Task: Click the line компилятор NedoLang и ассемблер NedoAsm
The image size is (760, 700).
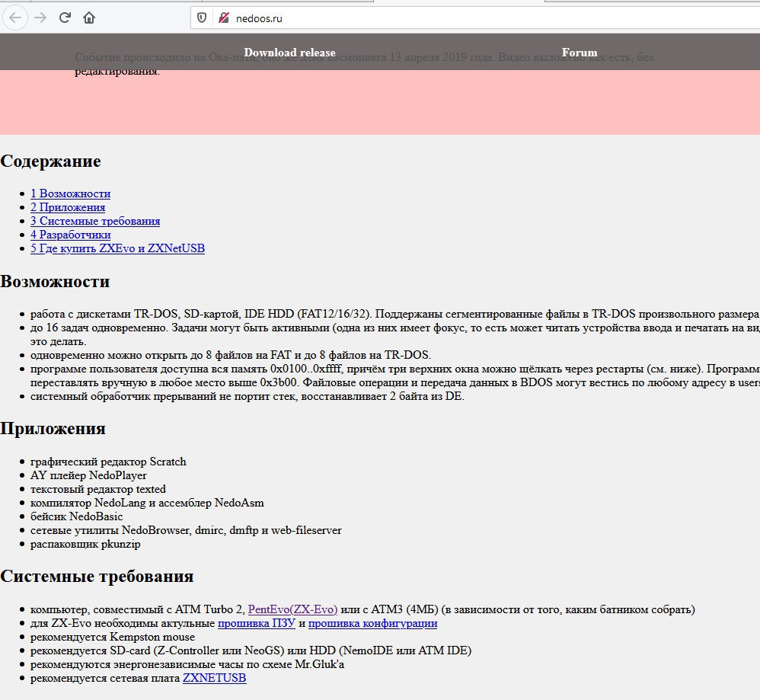Action: point(147,503)
